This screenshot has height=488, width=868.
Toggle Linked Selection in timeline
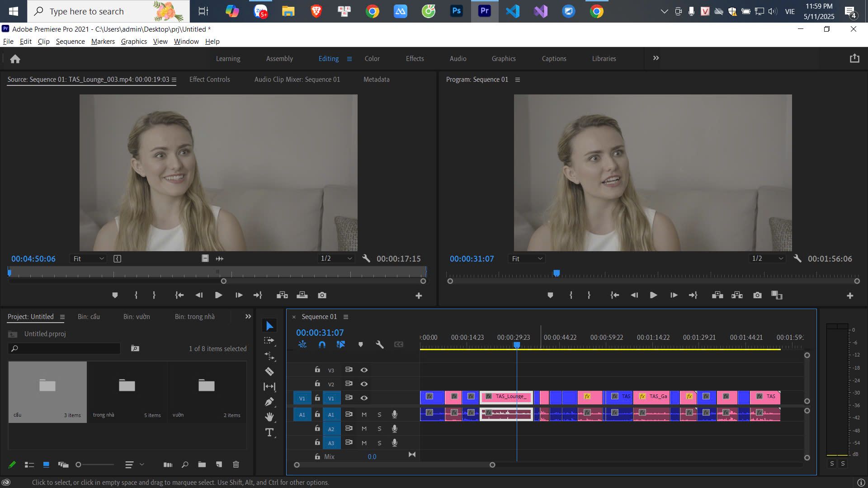click(x=341, y=344)
